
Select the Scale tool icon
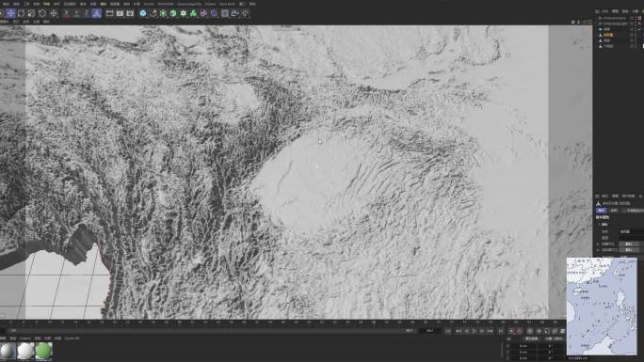pyautogui.click(x=31, y=13)
